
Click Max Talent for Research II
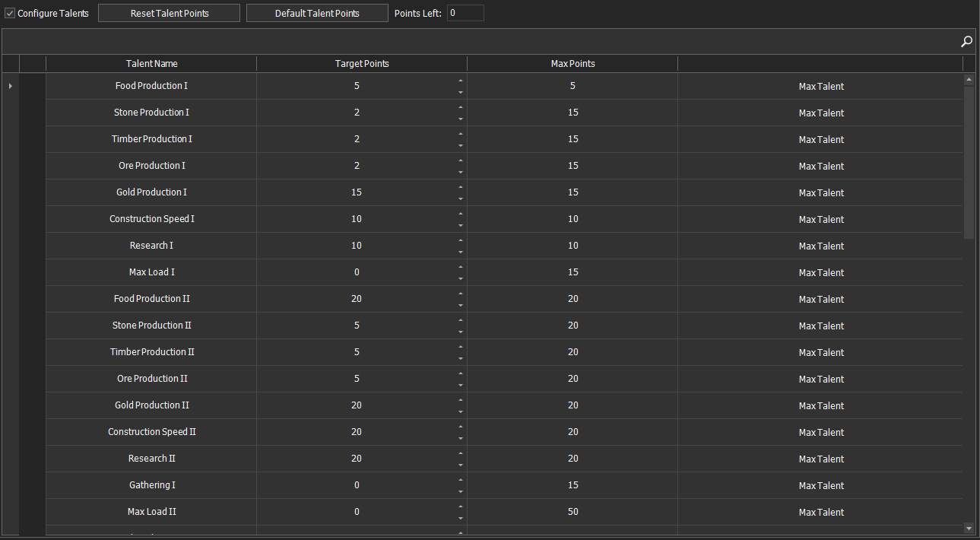pyautogui.click(x=820, y=459)
